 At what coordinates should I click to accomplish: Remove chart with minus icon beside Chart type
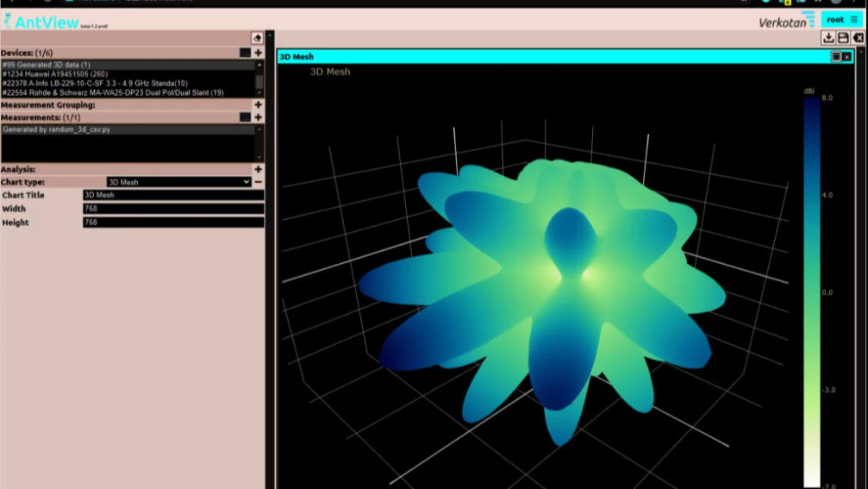(x=258, y=182)
